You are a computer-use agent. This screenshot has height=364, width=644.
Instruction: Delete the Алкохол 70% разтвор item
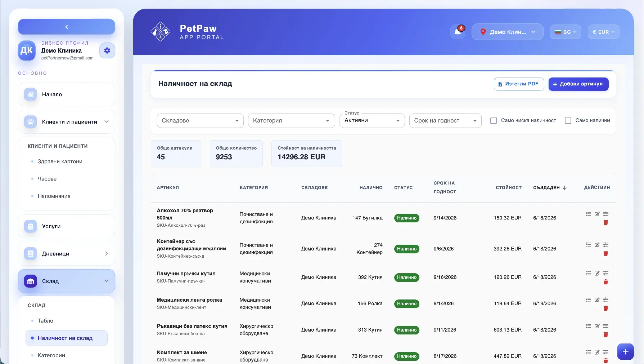[606, 222]
